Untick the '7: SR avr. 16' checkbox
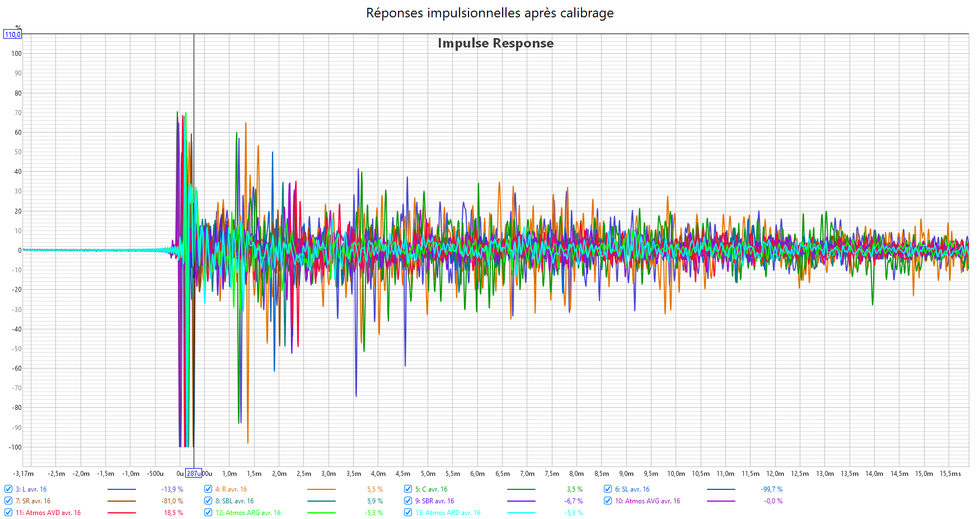The image size is (980, 519). (8, 501)
